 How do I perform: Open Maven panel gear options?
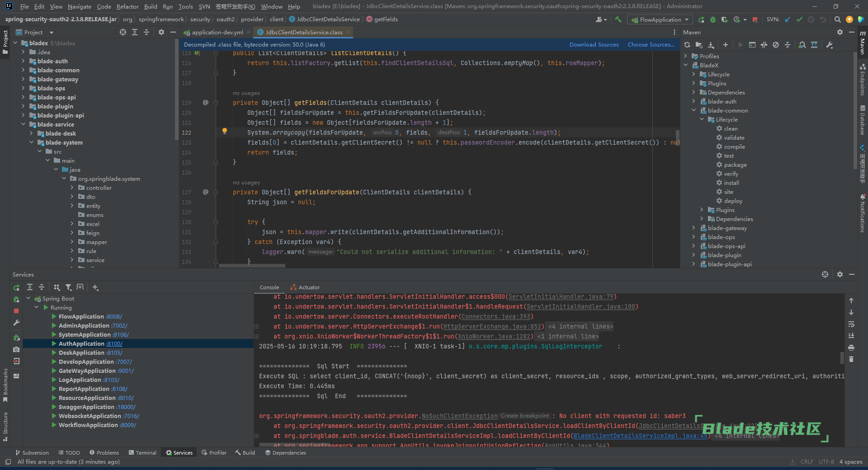[x=840, y=32]
